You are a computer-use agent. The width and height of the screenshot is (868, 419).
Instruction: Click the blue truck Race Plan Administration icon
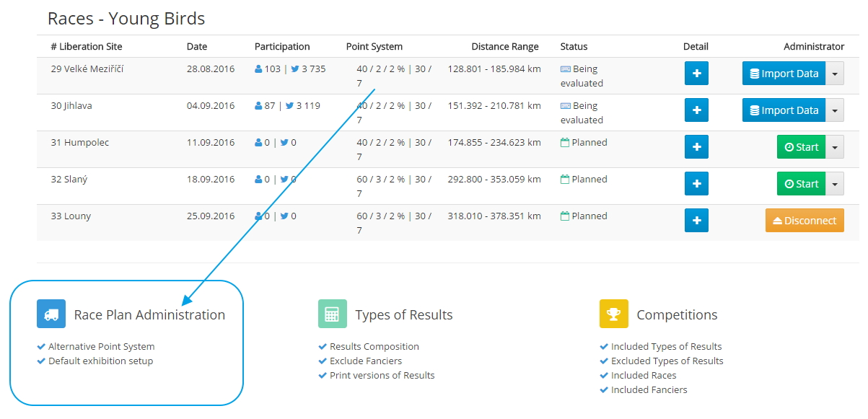pyautogui.click(x=51, y=314)
